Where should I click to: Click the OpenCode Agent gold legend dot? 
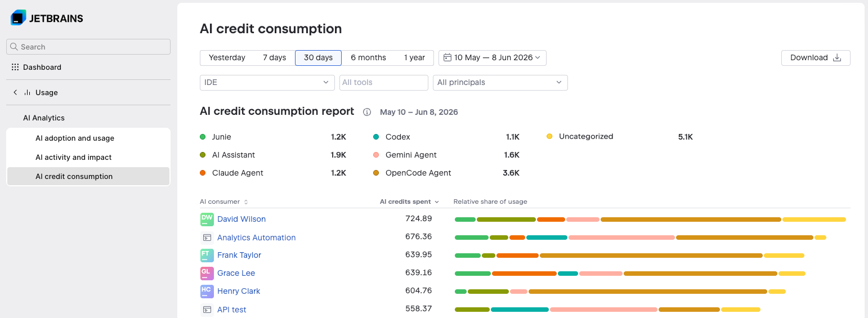click(x=376, y=173)
